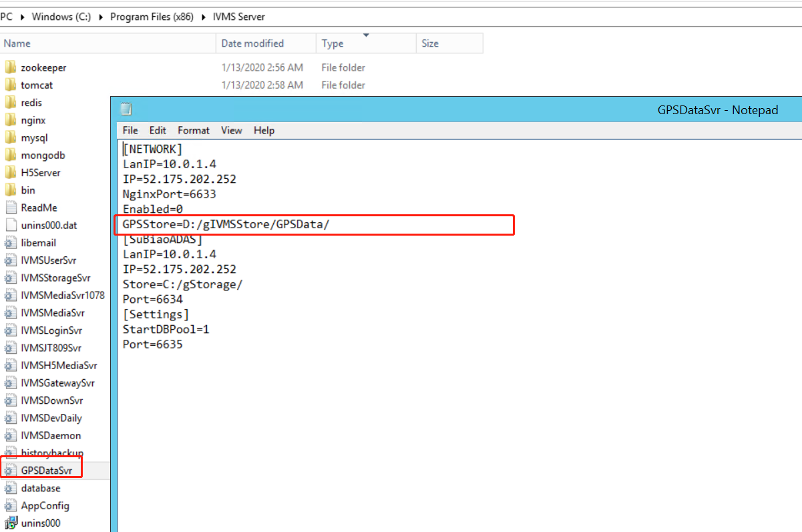This screenshot has height=532, width=802.
Task: Select the IVMSDevDaily file icon
Action: [x=10, y=418]
